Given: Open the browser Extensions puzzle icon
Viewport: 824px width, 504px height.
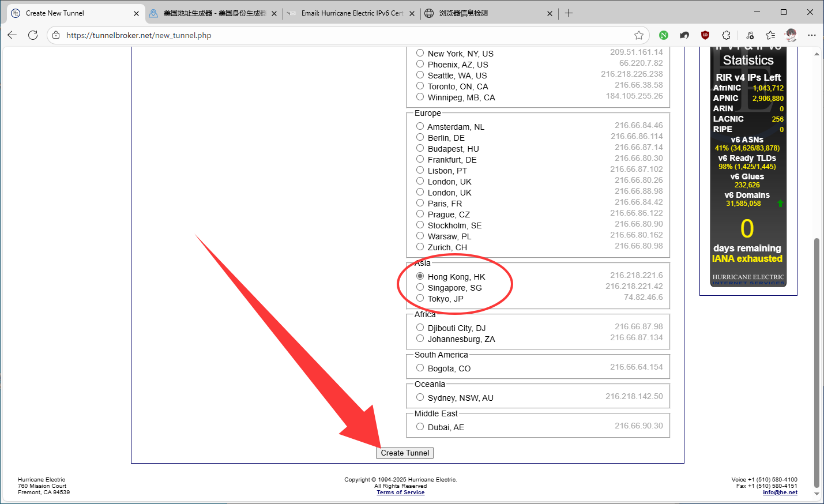Looking at the screenshot, I should [726, 35].
